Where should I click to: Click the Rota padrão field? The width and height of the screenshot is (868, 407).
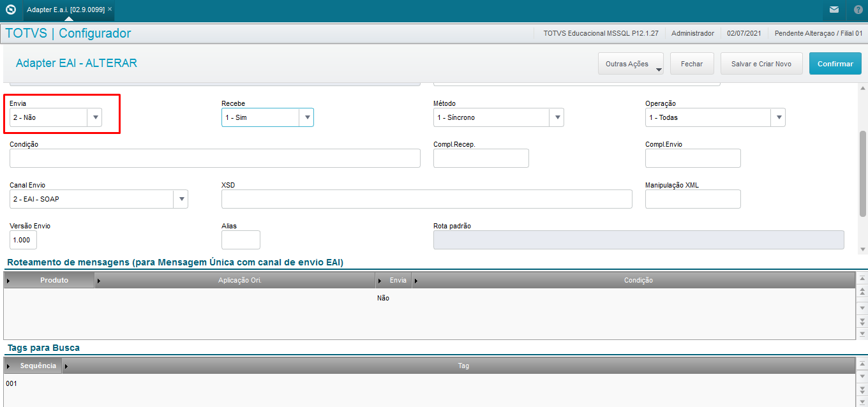pyautogui.click(x=639, y=240)
